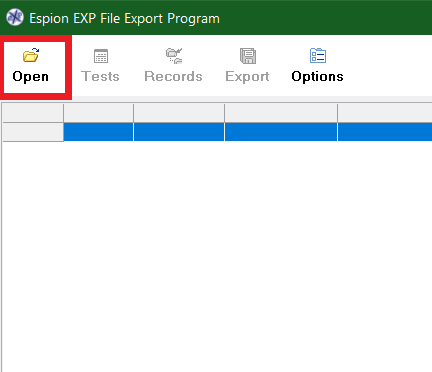Click the first blank column header in the grid
This screenshot has width=432, height=372.
[x=33, y=113]
